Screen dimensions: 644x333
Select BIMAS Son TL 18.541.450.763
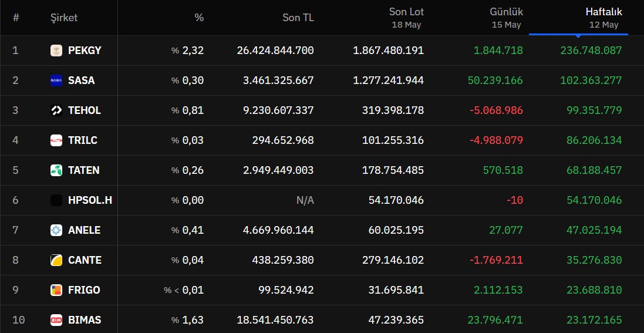pyautogui.click(x=275, y=320)
